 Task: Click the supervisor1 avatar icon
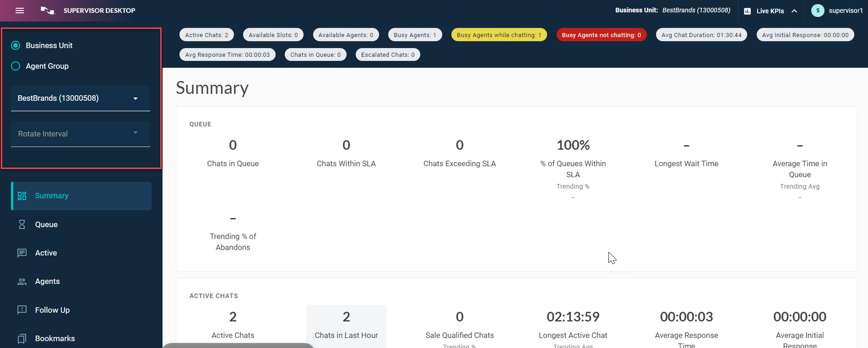point(818,11)
